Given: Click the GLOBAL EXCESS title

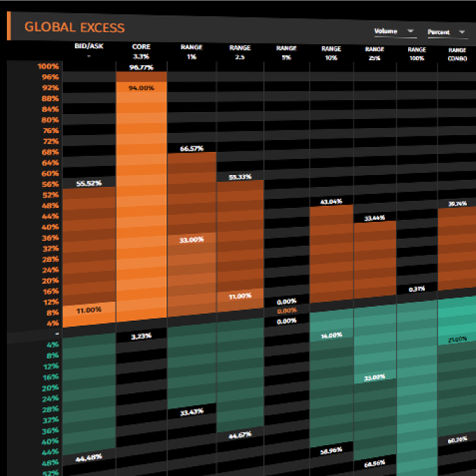Looking at the screenshot, I should pyautogui.click(x=74, y=27).
